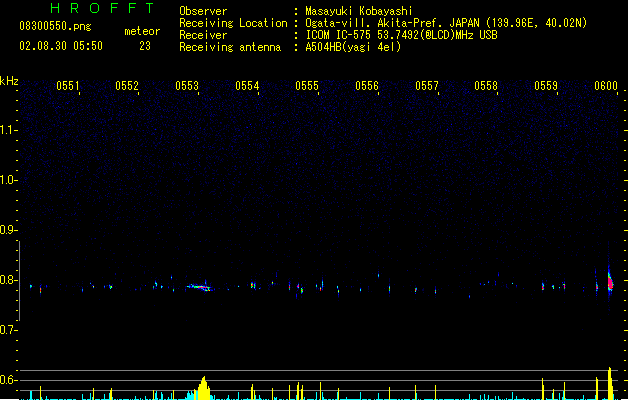Select the ICOM IC-575 receiver value
Image resolution: width=629 pixels, height=400 pixels.
coord(401,35)
